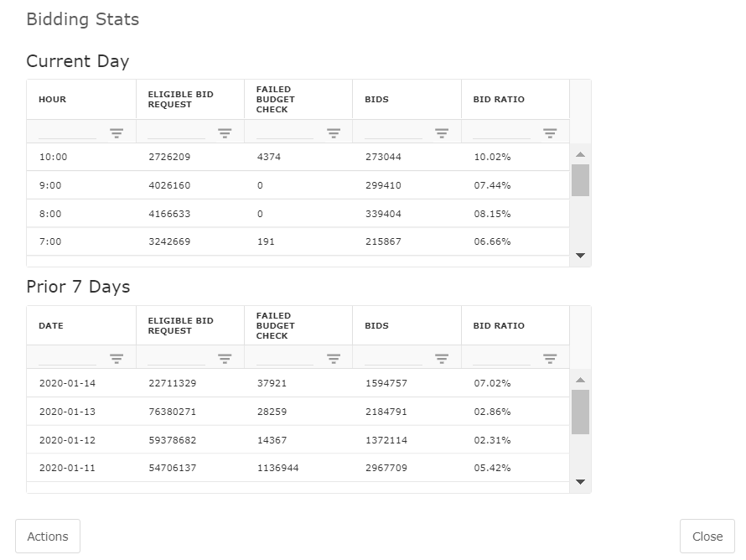The width and height of the screenshot is (746, 560).
Task: Click Prior 7 Days scrollbar thumb
Action: (580, 412)
